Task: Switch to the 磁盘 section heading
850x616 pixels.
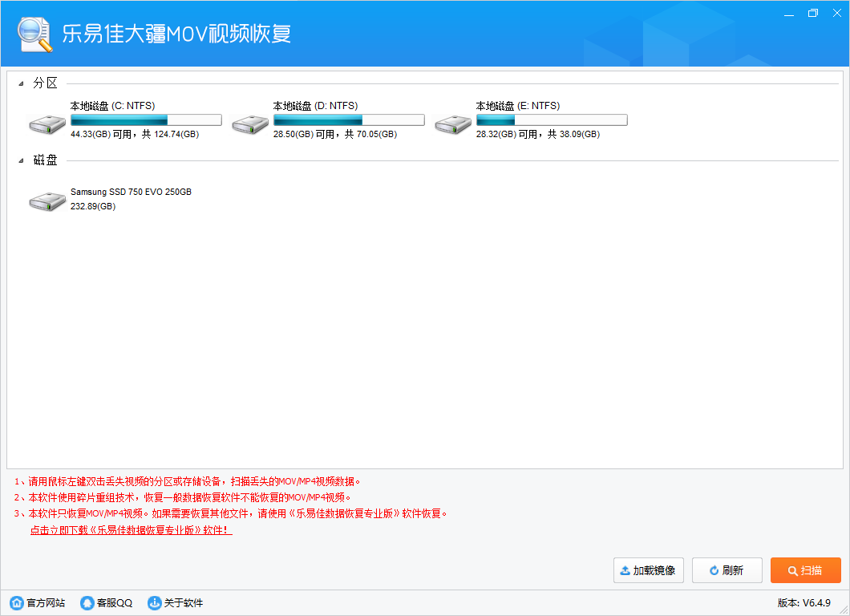Action: point(46,160)
